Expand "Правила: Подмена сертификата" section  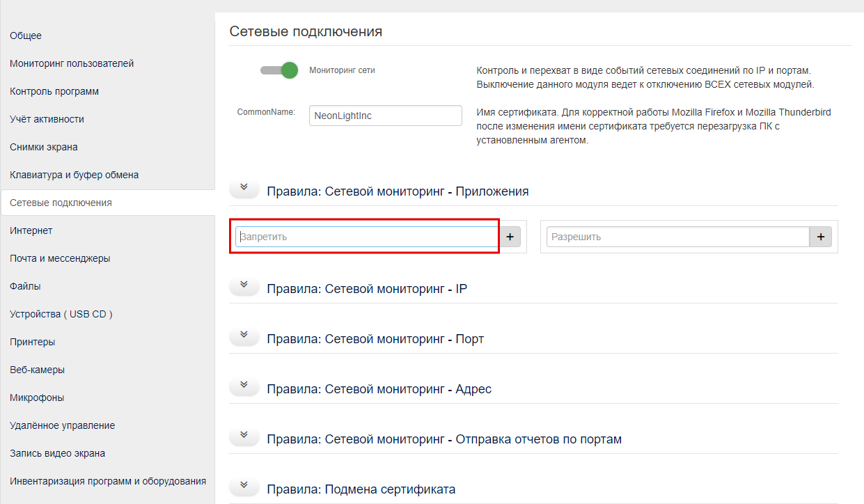point(244,485)
